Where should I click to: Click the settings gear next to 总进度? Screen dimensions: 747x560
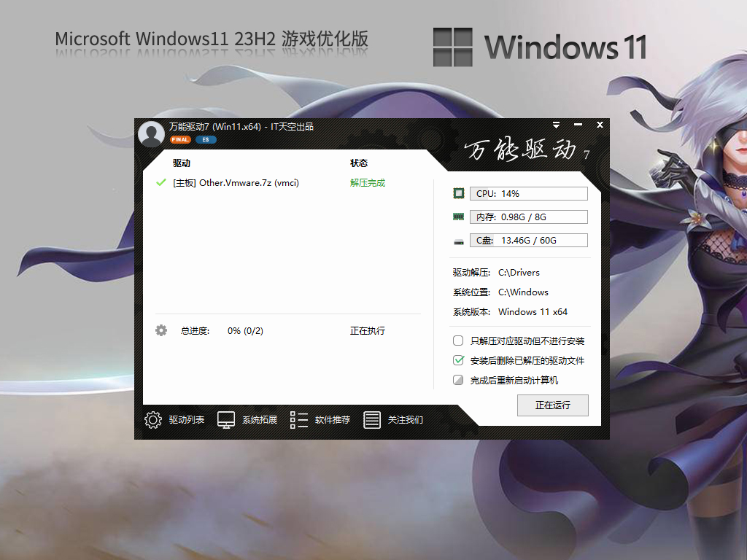click(x=160, y=330)
